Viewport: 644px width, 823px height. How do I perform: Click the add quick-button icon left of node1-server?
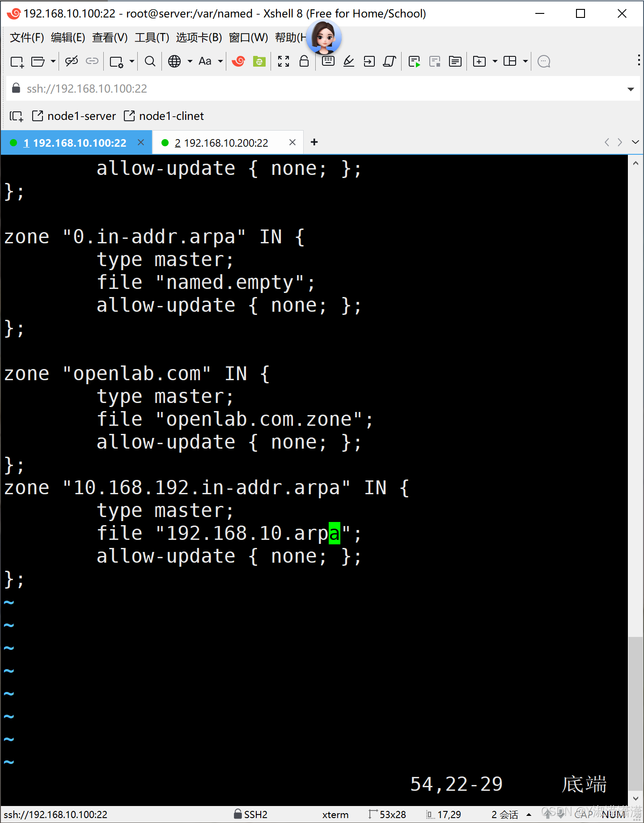(x=17, y=116)
